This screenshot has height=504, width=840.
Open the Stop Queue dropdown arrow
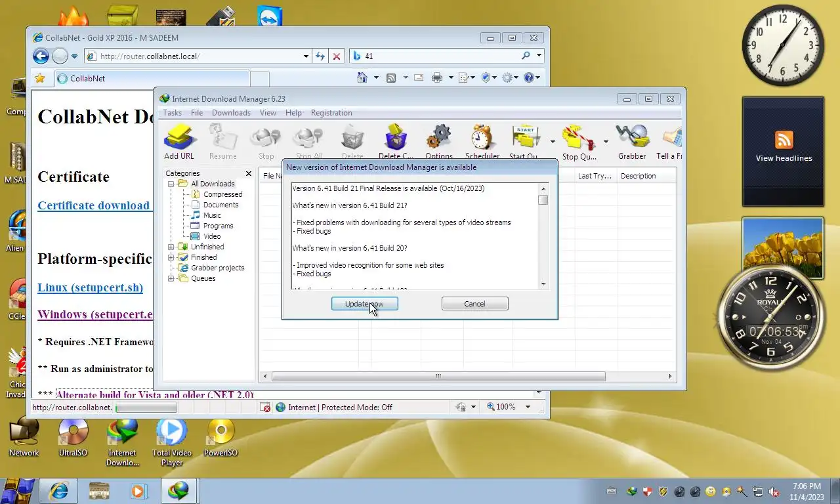click(606, 141)
